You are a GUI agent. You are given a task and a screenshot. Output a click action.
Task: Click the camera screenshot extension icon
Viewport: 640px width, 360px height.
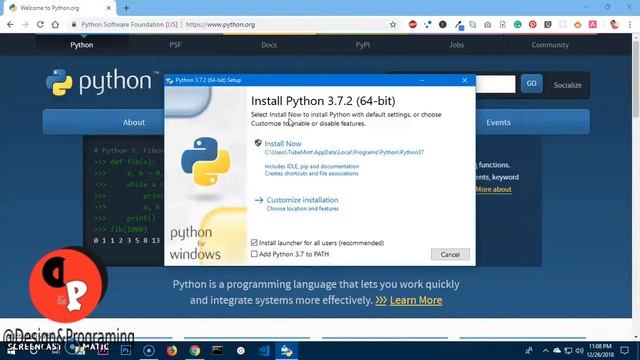488,24
